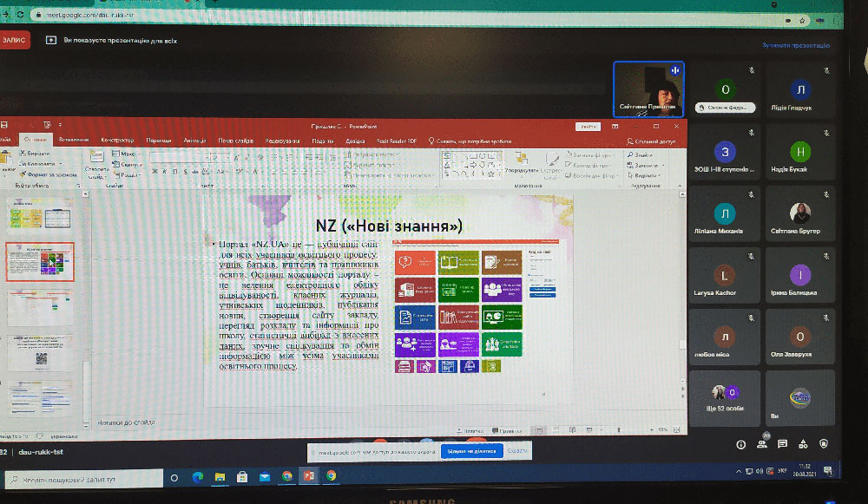Expand the Replace (Замінити) dropdown
The height and width of the screenshot is (504, 868).
(x=646, y=165)
